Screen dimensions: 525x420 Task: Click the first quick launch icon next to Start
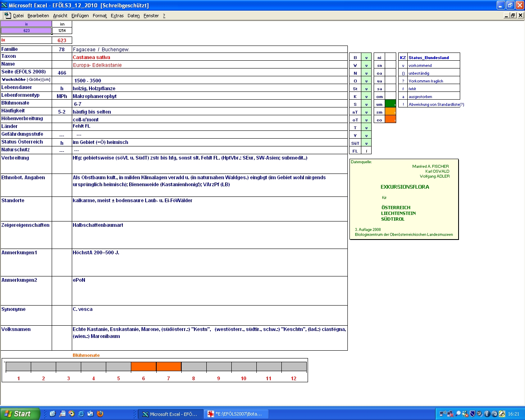(x=52, y=414)
